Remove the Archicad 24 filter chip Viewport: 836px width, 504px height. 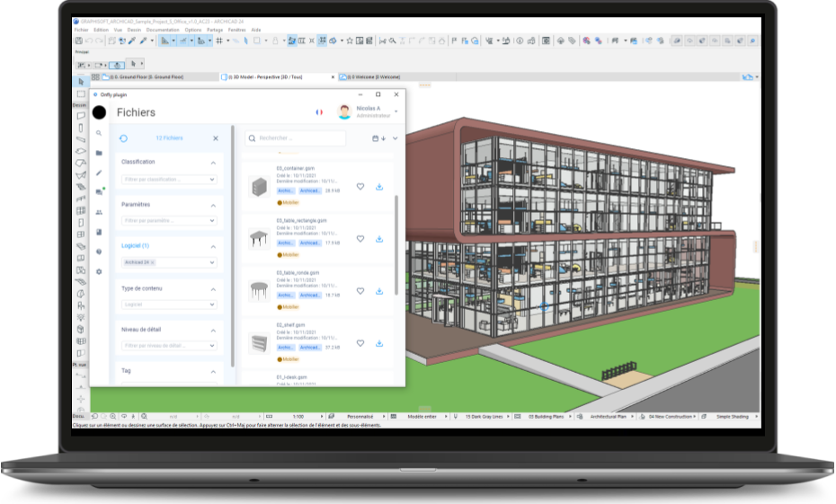point(153,262)
